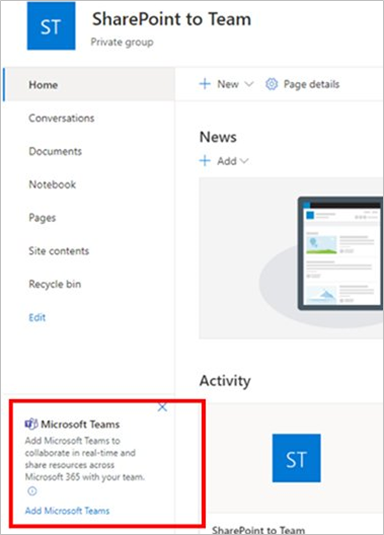Open Notebook in the left navigation
The height and width of the screenshot is (535, 384).
pyautogui.click(x=52, y=184)
